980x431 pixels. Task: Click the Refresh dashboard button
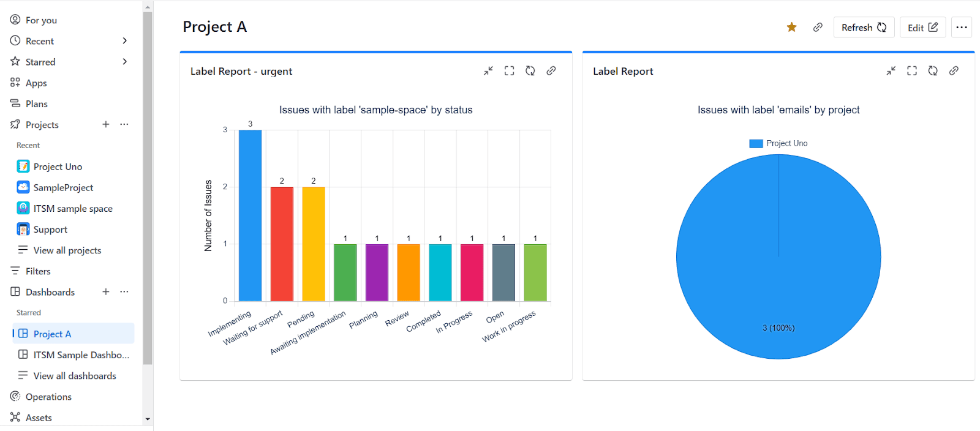click(x=864, y=28)
